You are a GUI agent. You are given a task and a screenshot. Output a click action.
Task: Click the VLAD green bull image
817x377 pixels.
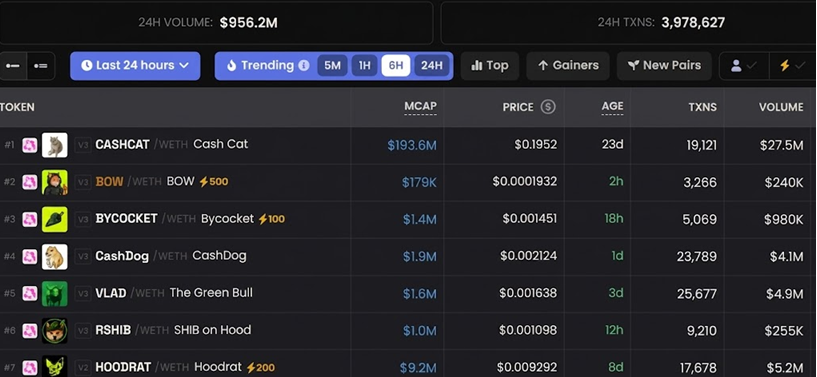tap(55, 294)
